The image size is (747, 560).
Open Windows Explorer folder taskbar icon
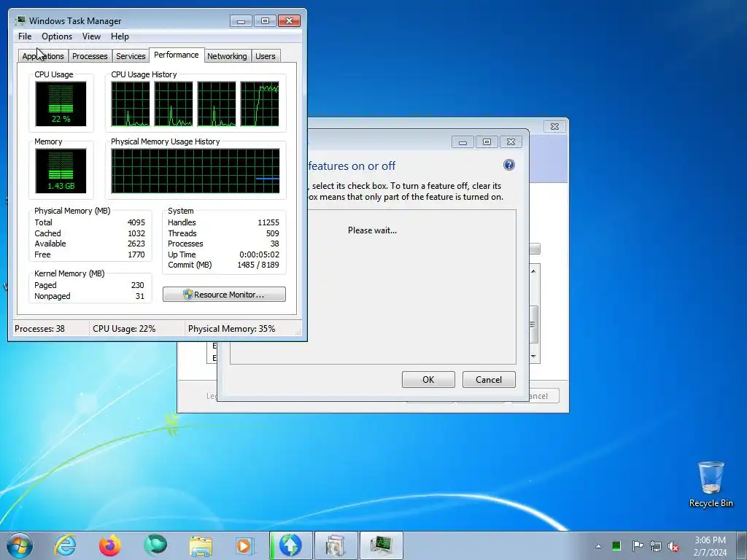click(x=201, y=545)
